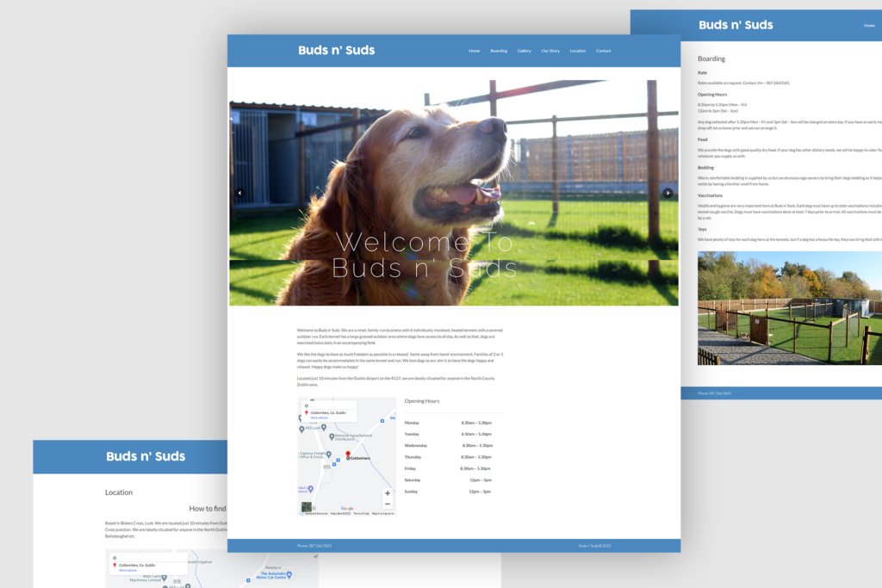Click the Vaccinations subheading on Boarding page
The width and height of the screenshot is (882, 588).
click(x=710, y=195)
